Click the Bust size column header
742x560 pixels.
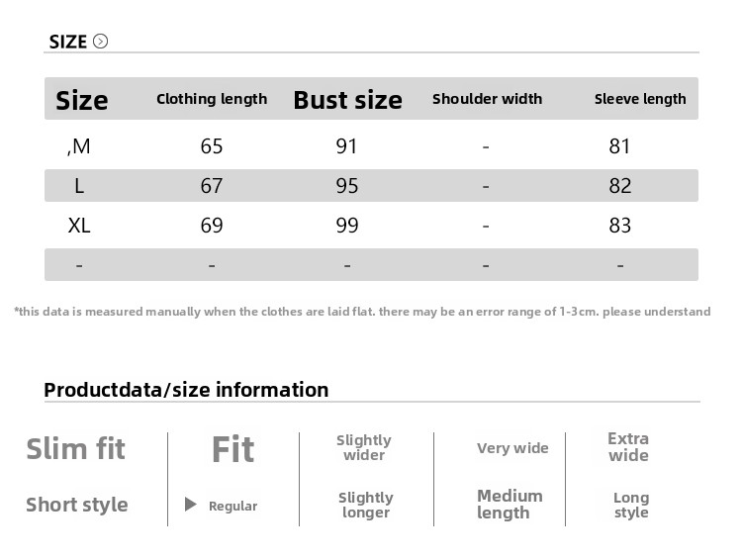(347, 100)
